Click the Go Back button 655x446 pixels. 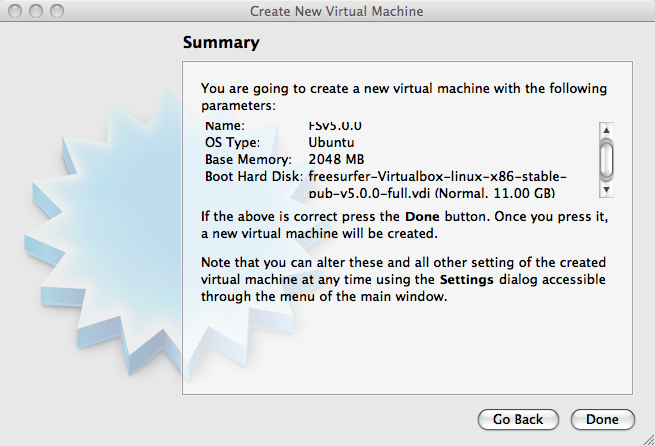coord(518,419)
